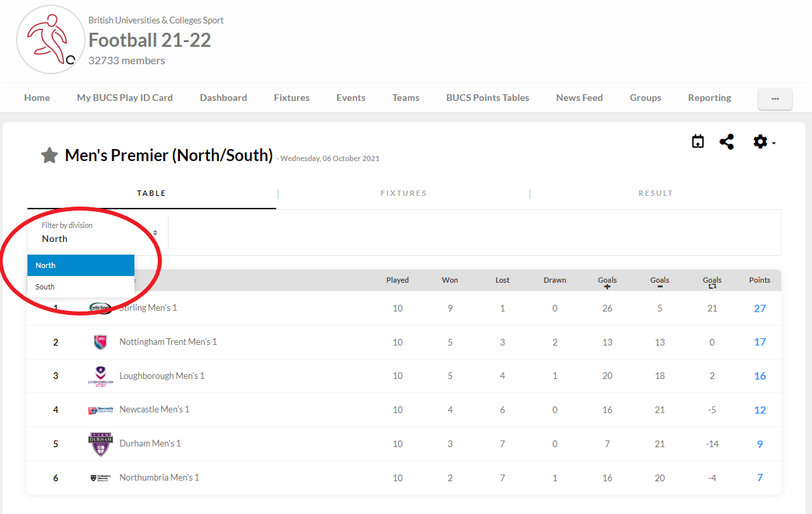The height and width of the screenshot is (514, 812).
Task: Open Durham Men's 1 team
Action: [150, 443]
